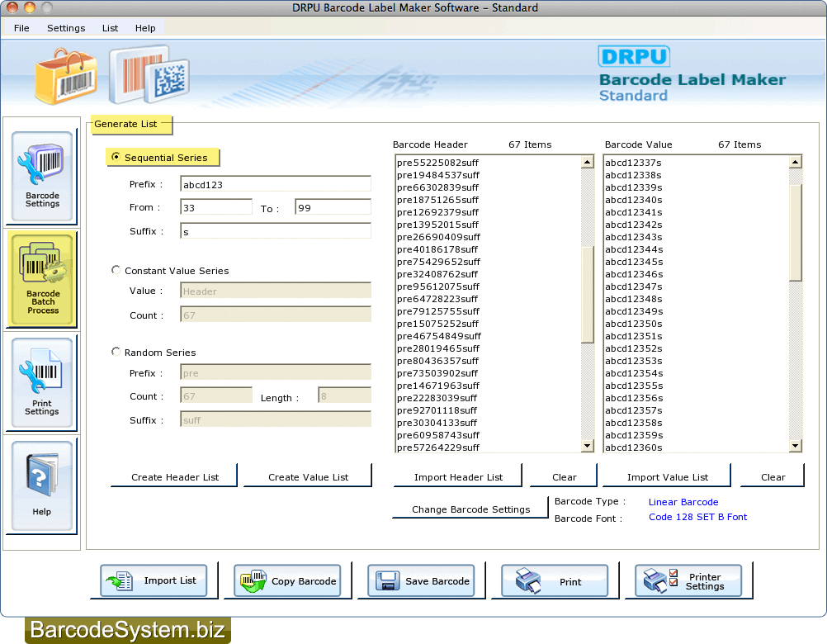Select value row abcd12350s

pos(697,324)
